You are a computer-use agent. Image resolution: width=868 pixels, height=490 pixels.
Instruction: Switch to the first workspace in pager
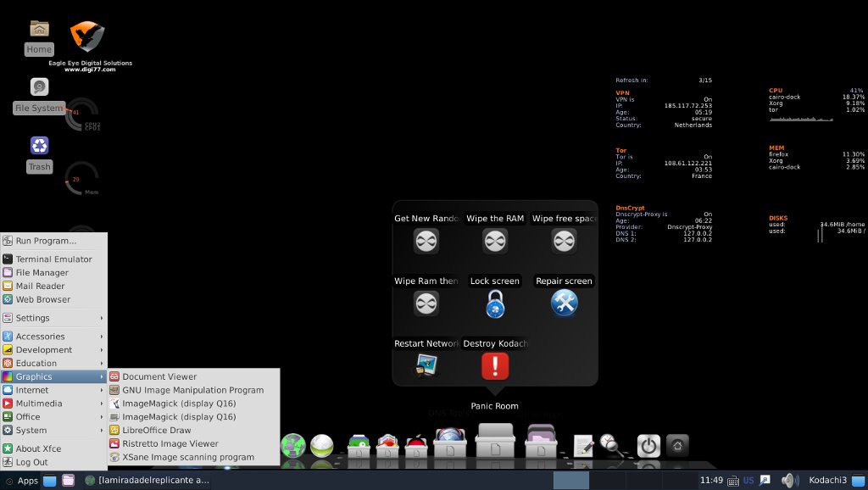pyautogui.click(x=571, y=481)
